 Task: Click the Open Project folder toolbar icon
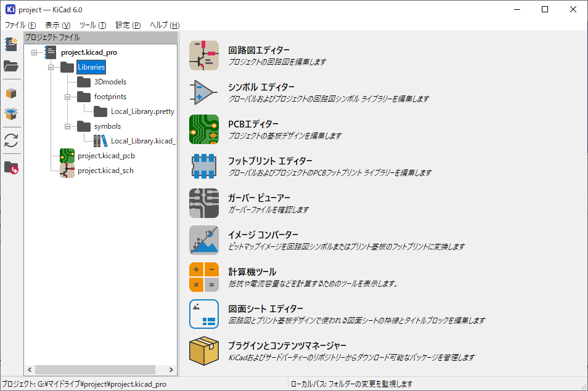pyautogui.click(x=11, y=67)
